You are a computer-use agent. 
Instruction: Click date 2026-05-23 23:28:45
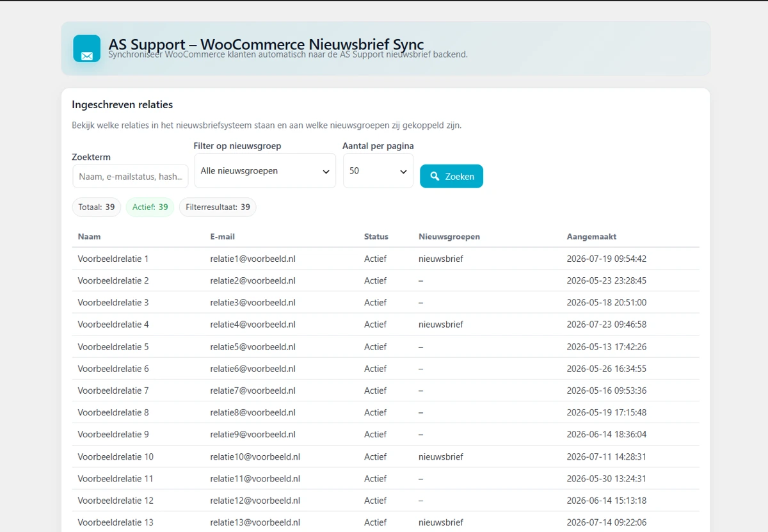click(x=607, y=280)
